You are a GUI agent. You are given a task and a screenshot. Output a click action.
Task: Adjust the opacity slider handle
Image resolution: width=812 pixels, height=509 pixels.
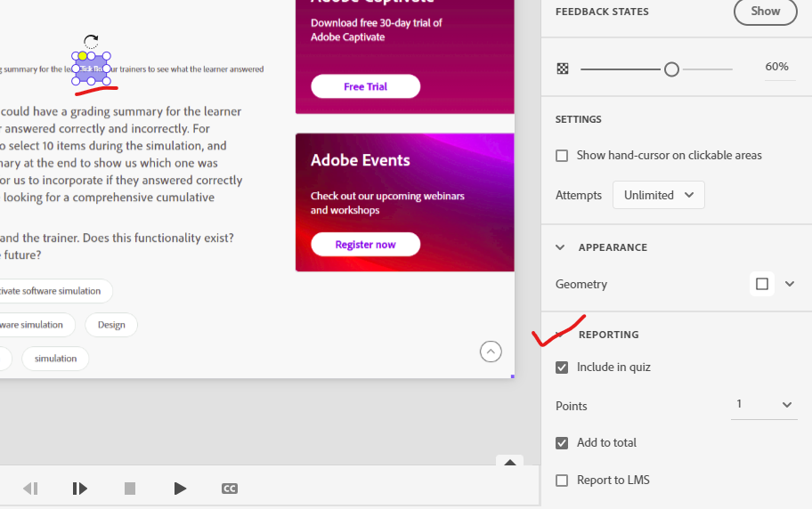point(671,69)
